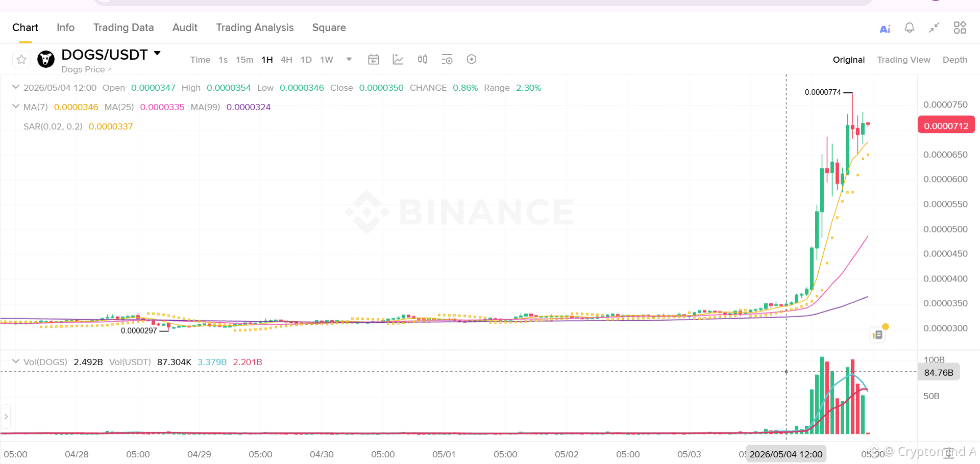Image resolution: width=980 pixels, height=464 pixels.
Task: Open the Dogs Price link
Action: tap(86, 69)
